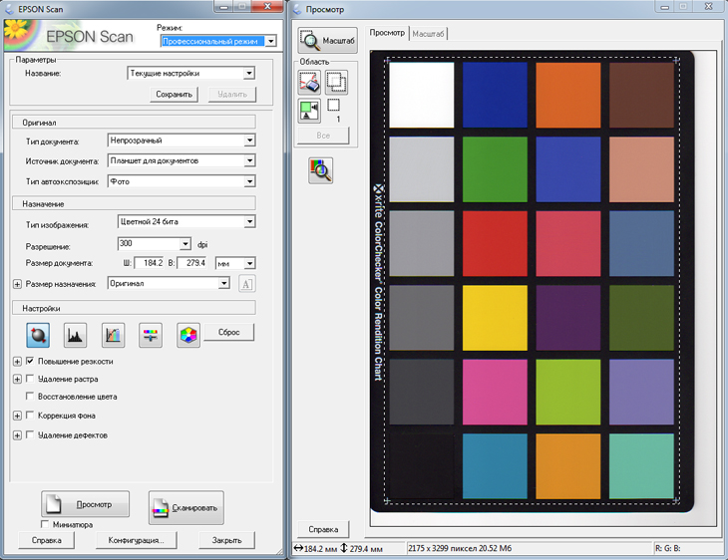This screenshot has height=560, width=728.
Task: Click the document width field 184.2
Action: click(x=149, y=263)
